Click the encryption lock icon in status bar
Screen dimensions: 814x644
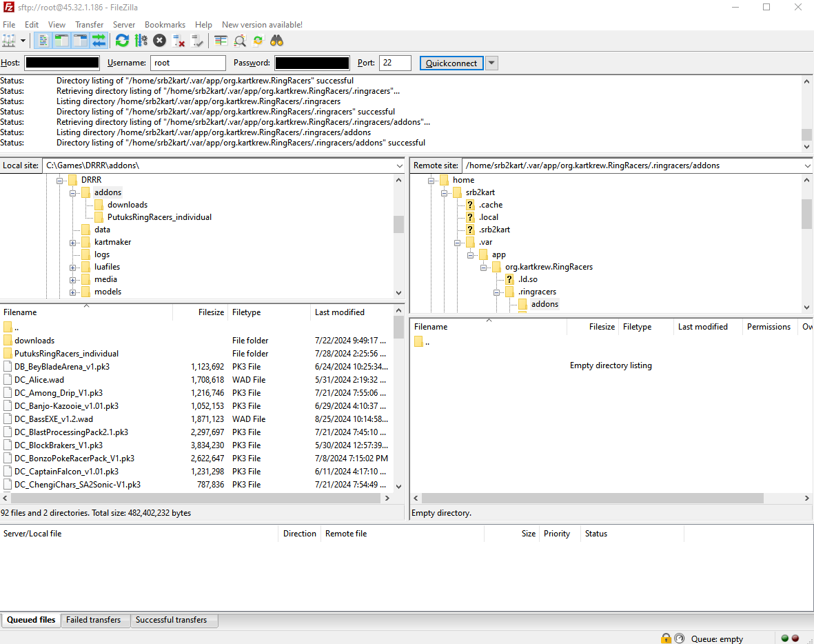[x=666, y=638]
